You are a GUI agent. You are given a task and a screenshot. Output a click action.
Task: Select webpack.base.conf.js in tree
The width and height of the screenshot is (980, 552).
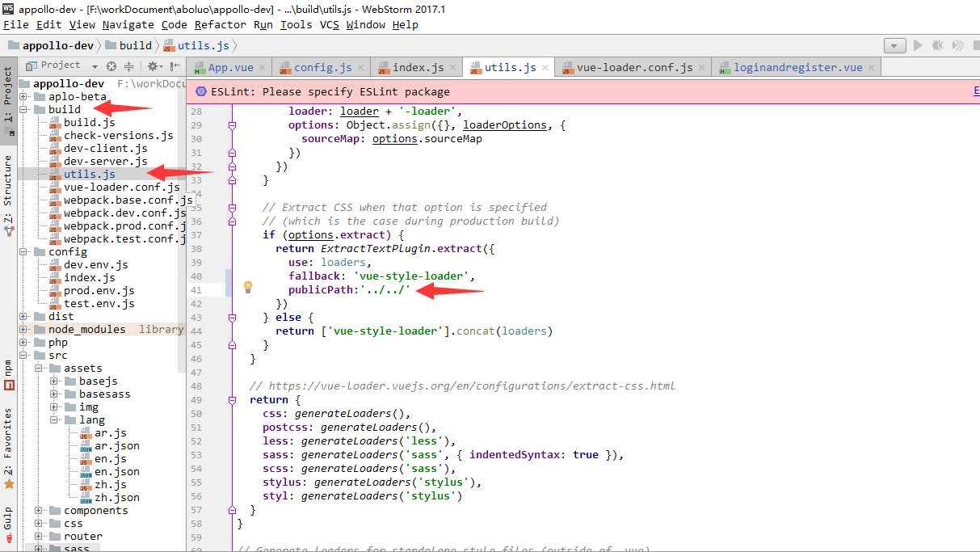(x=120, y=200)
